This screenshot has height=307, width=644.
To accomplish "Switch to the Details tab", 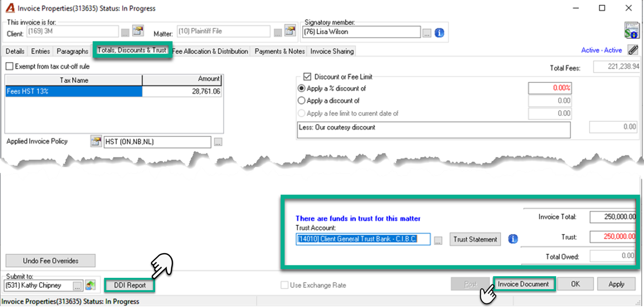I will (x=15, y=51).
